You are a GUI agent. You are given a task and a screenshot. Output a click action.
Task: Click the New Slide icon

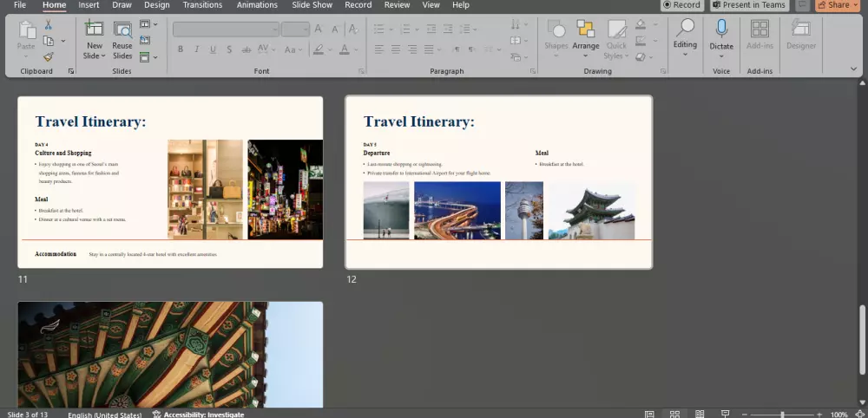[94, 30]
